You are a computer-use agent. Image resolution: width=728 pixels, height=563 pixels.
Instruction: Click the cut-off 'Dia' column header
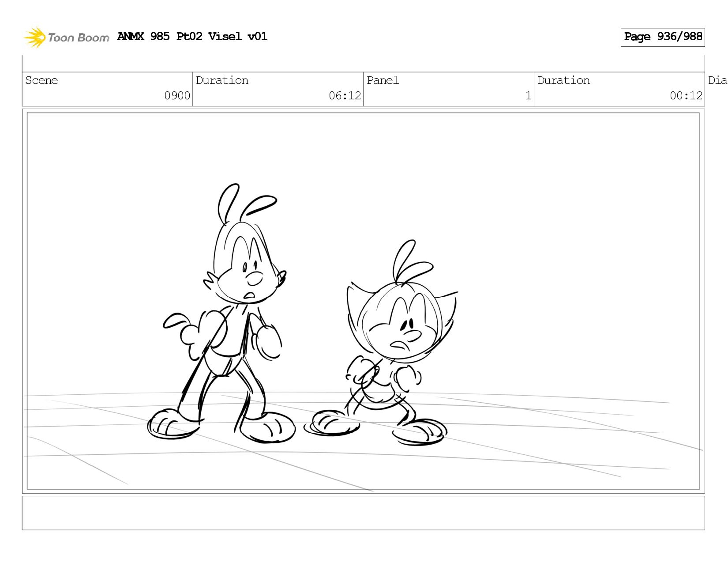coord(717,80)
